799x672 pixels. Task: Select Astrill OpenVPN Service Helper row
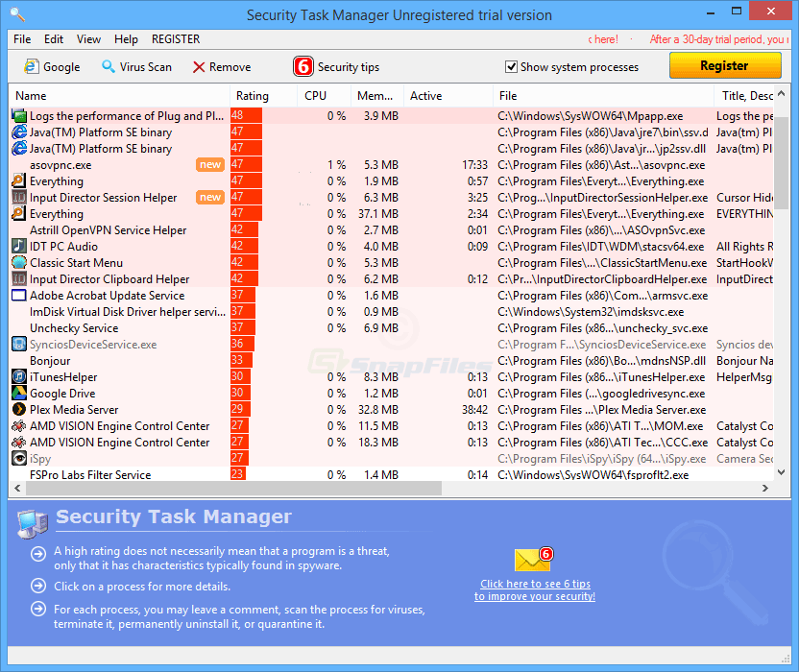(x=392, y=229)
